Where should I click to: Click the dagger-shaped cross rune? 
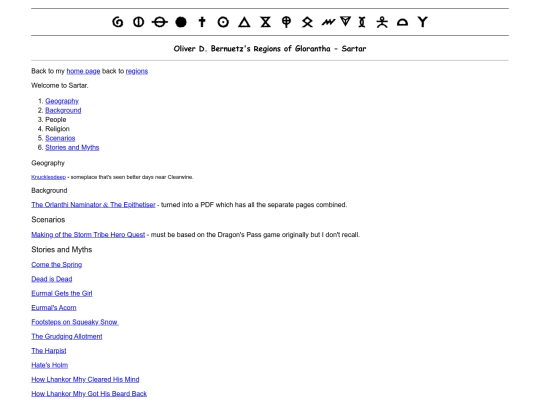point(202,22)
